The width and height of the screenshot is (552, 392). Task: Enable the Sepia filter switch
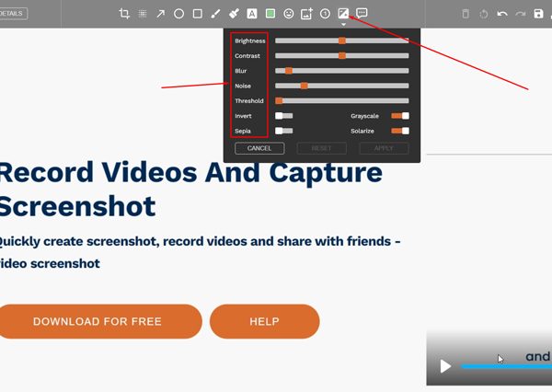(x=283, y=131)
